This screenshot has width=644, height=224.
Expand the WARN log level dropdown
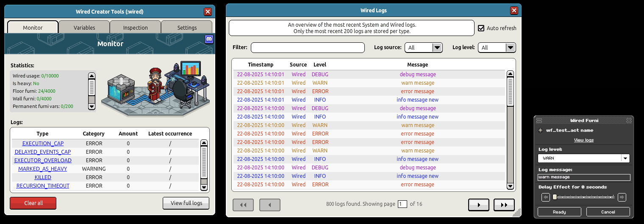pos(625,158)
